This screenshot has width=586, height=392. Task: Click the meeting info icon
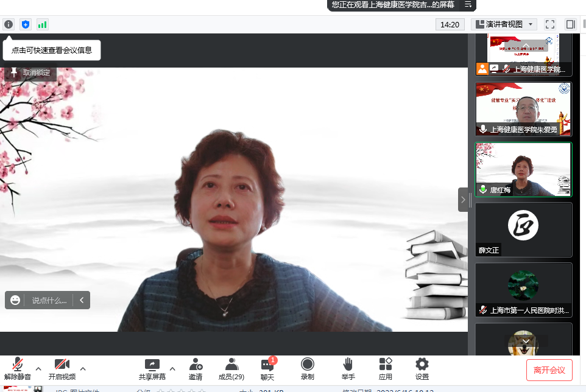(x=9, y=24)
